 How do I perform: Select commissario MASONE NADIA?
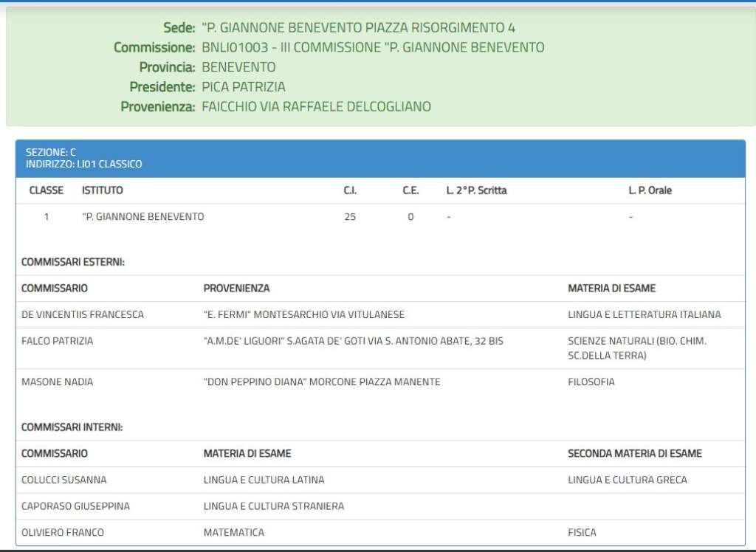pyautogui.click(x=58, y=382)
